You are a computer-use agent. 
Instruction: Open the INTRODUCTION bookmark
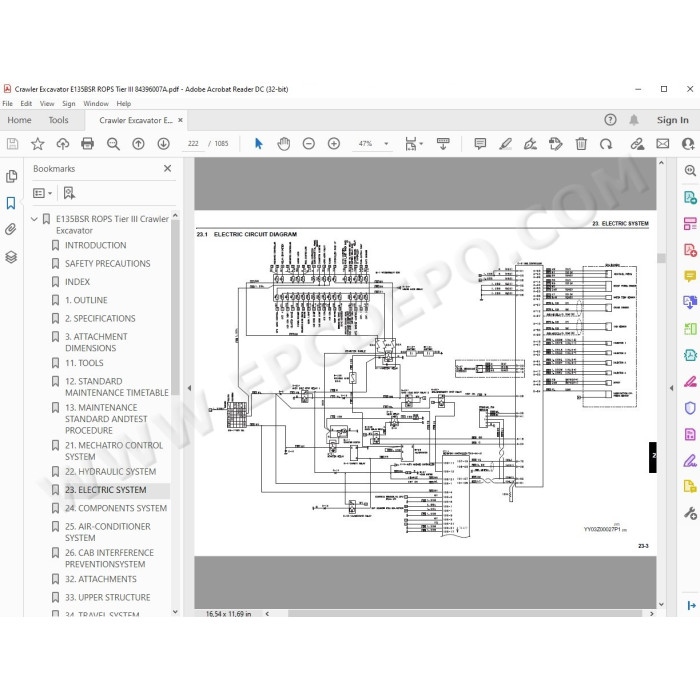[96, 245]
